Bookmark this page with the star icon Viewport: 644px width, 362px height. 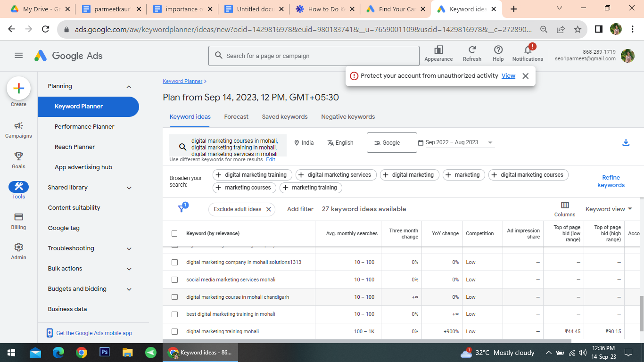578,29
